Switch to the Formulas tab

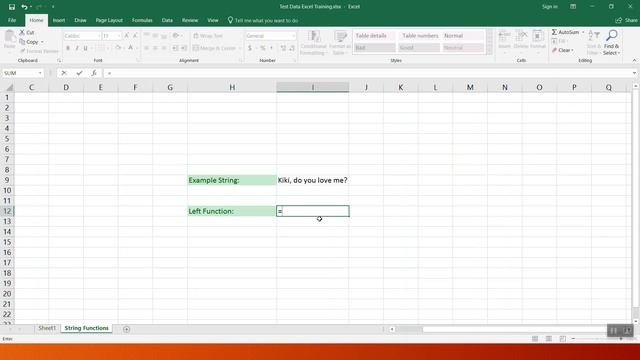point(142,20)
